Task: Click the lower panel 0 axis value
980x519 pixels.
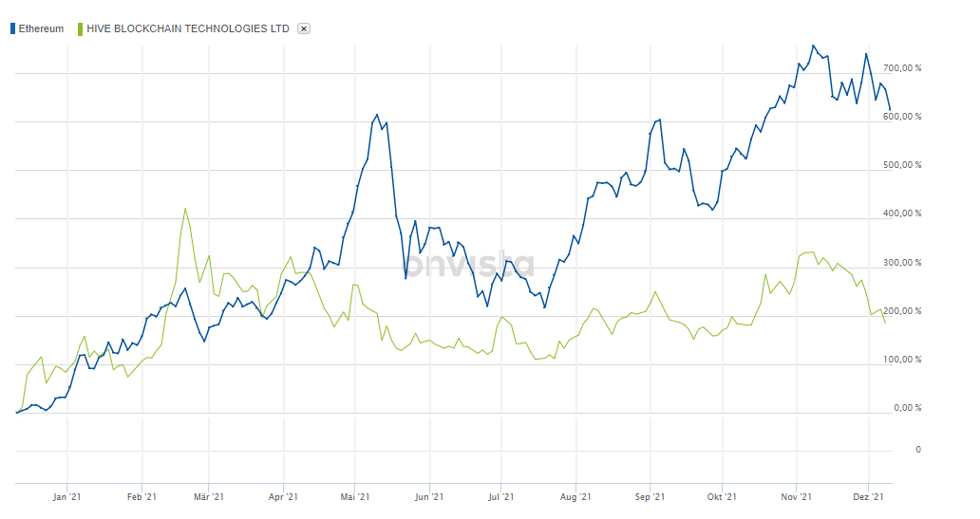Action: point(918,450)
